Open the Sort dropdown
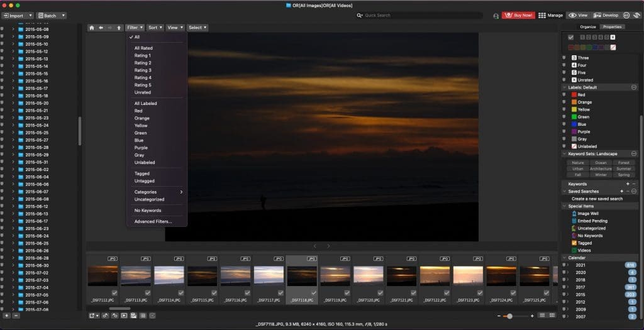The height and width of the screenshot is (330, 644). [155, 28]
